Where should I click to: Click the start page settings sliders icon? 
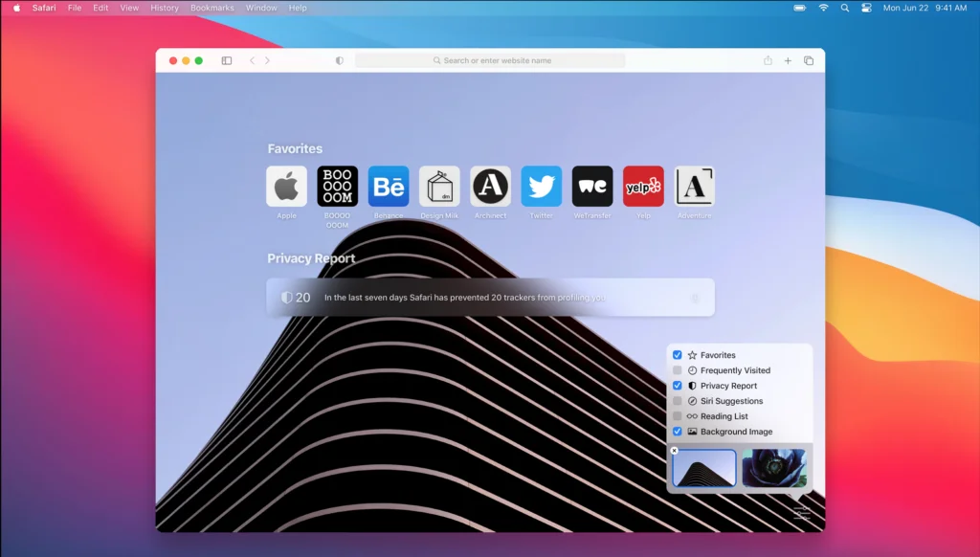[x=801, y=513]
